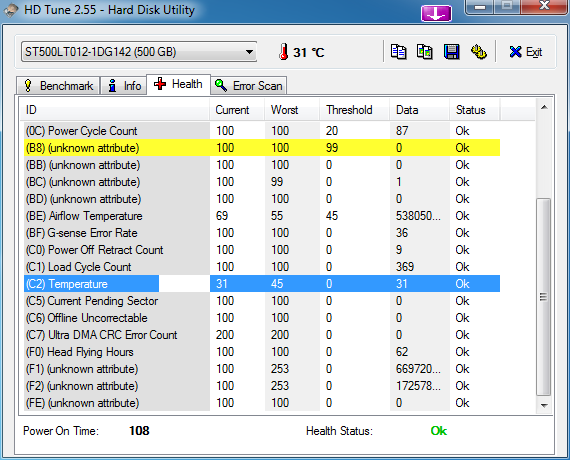570x460 pixels.
Task: Switch to the Benchmark tab
Action: (x=58, y=86)
